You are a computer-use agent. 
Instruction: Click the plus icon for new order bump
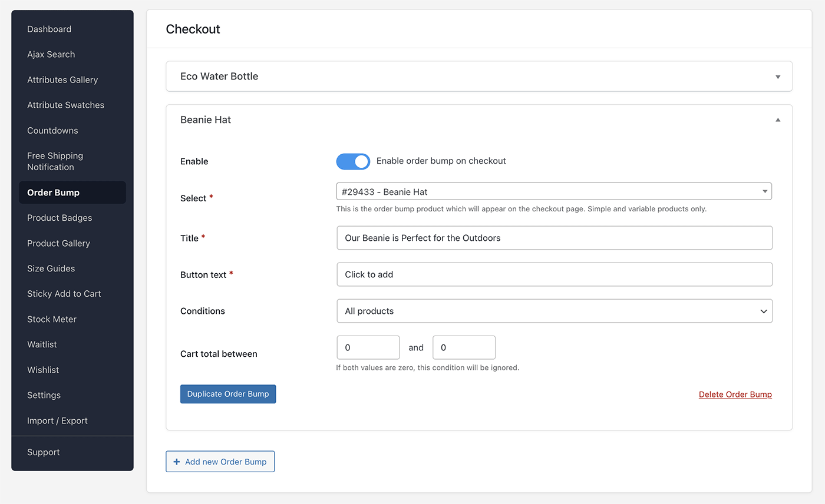click(177, 462)
